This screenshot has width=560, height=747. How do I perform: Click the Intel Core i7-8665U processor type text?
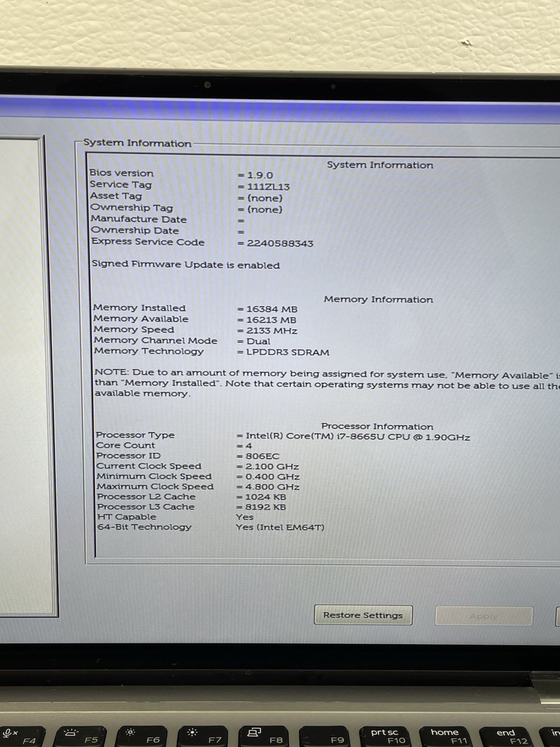(x=358, y=437)
